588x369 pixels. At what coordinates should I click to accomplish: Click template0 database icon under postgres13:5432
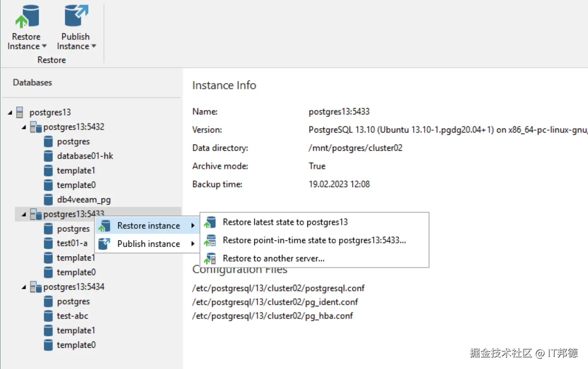(x=48, y=185)
